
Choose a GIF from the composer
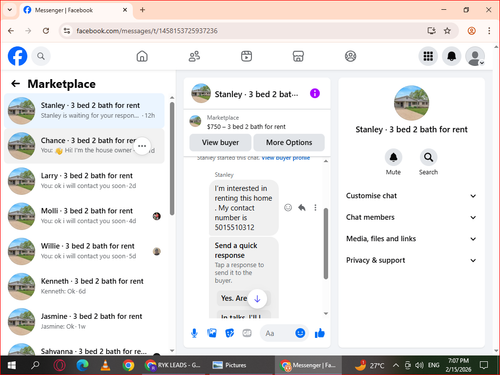click(247, 333)
